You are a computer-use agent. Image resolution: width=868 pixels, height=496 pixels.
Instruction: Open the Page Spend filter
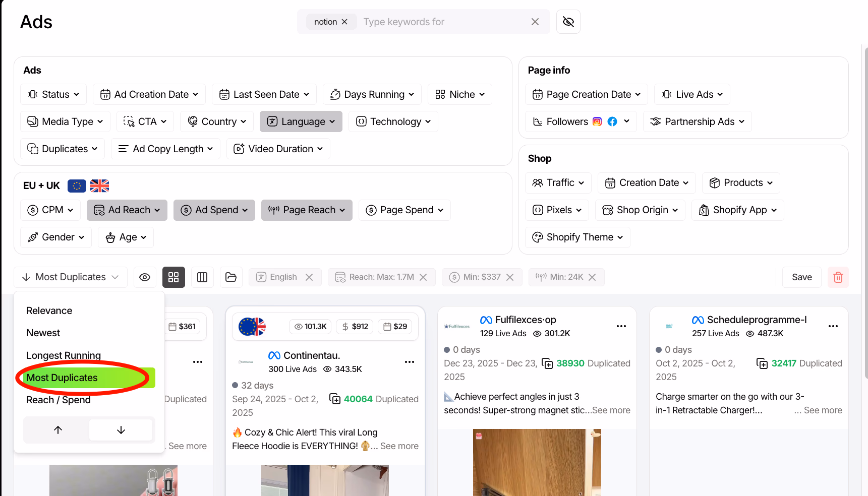point(404,210)
